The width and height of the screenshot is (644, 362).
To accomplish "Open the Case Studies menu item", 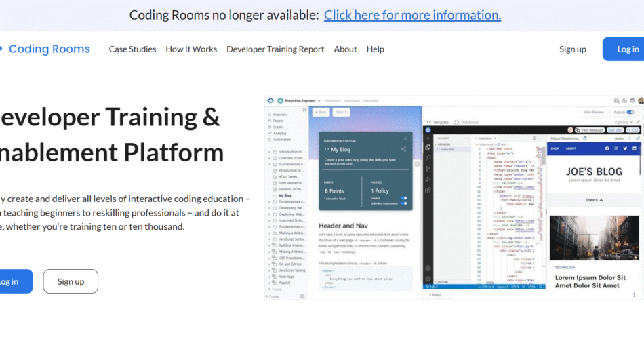I will [132, 49].
